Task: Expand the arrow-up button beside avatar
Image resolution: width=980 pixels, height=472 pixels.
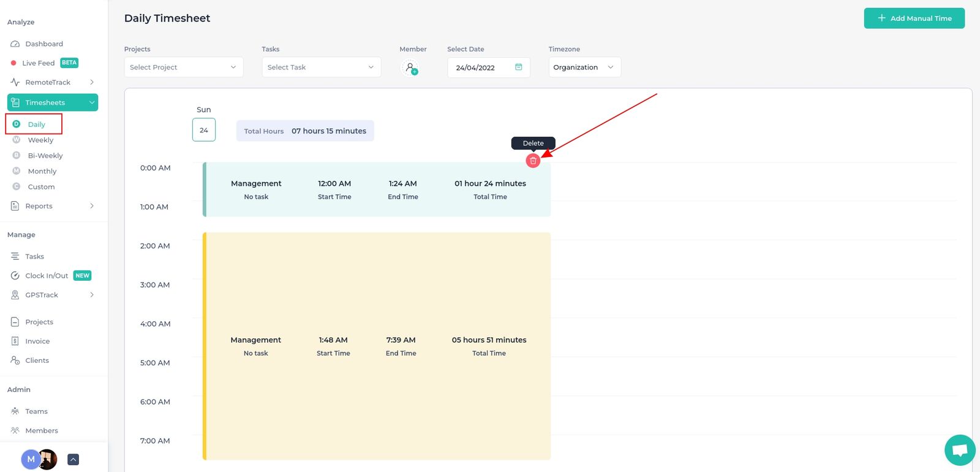Action: coord(73,459)
